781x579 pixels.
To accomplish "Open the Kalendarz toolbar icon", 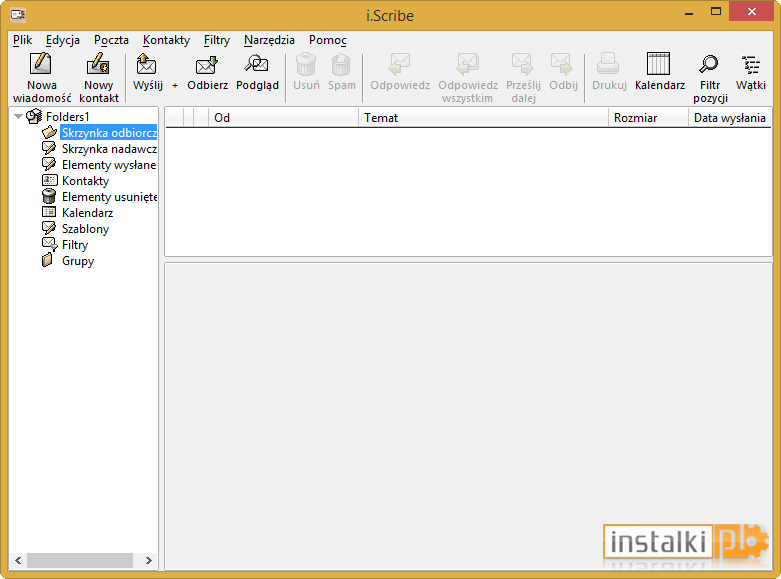I will [x=659, y=72].
